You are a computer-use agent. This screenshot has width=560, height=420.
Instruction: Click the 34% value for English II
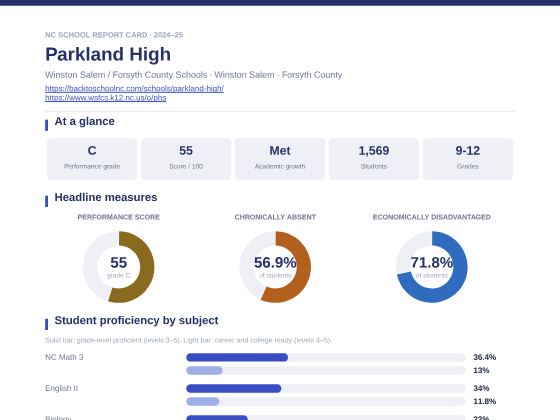point(481,388)
